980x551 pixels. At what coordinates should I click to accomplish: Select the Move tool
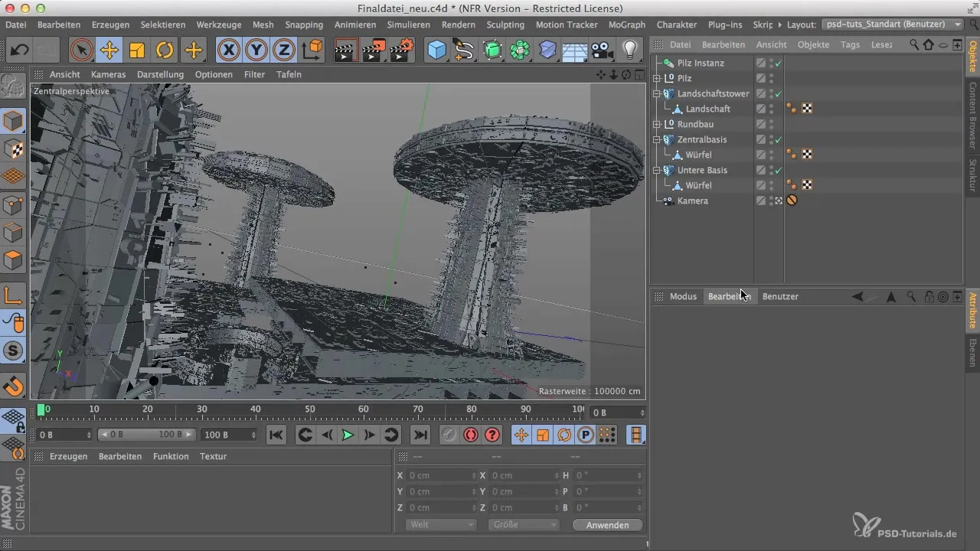coord(109,51)
